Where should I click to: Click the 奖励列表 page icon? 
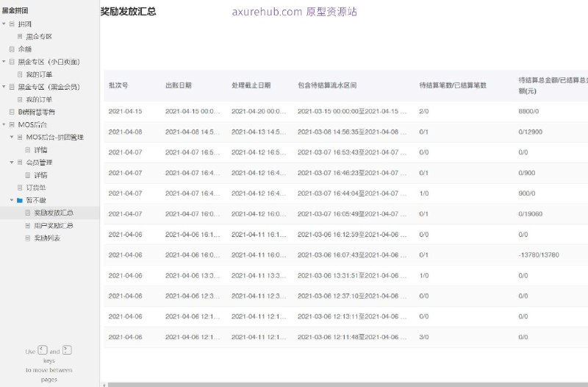[x=28, y=238]
